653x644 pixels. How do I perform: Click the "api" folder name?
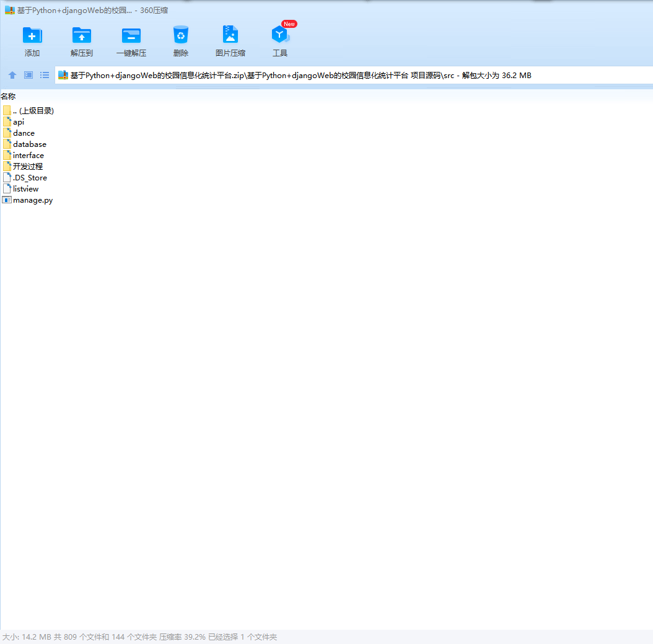(x=19, y=122)
